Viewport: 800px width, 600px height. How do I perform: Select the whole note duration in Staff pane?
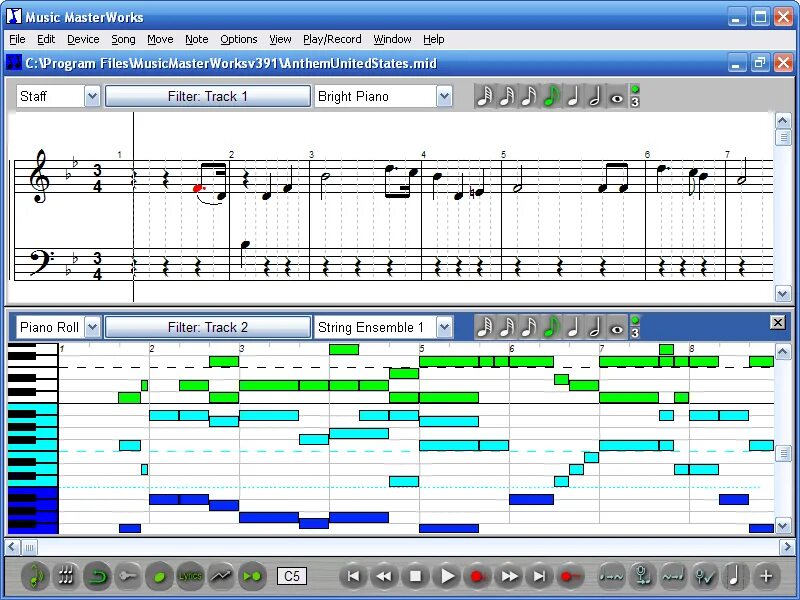pyautogui.click(x=617, y=96)
